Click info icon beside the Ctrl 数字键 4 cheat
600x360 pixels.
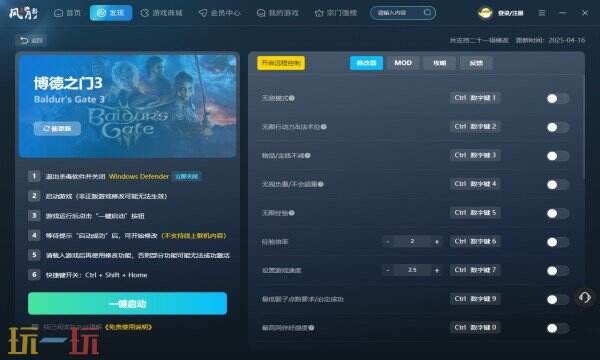tap(321, 184)
